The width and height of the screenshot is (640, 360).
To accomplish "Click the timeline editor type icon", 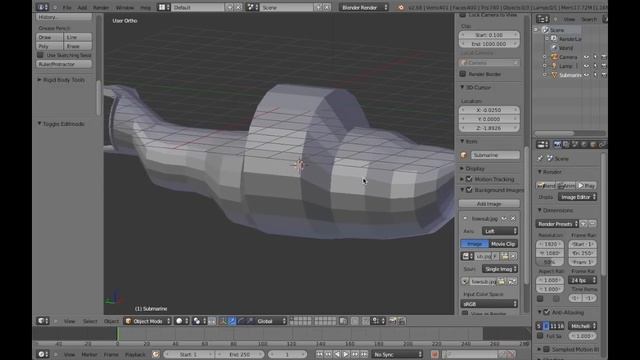I will 43,355.
